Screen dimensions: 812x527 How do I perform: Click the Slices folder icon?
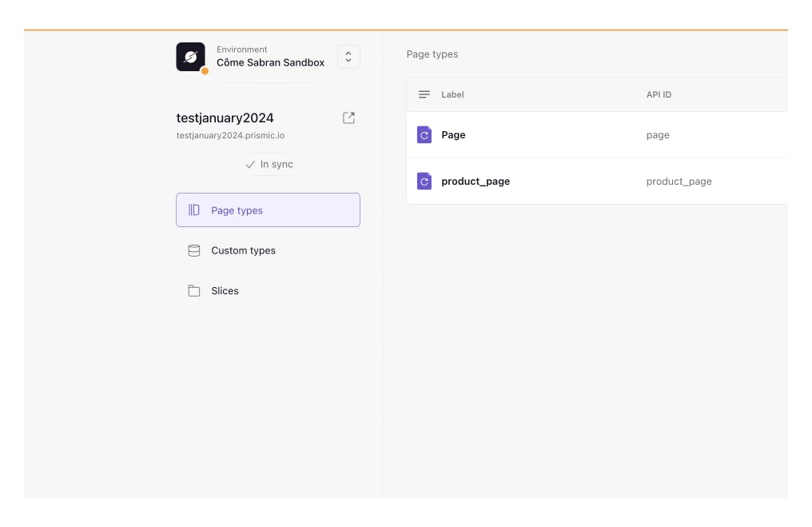tap(194, 291)
